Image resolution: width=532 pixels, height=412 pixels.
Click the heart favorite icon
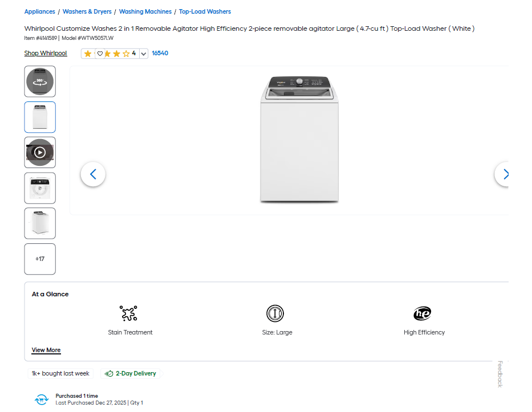[x=100, y=54]
